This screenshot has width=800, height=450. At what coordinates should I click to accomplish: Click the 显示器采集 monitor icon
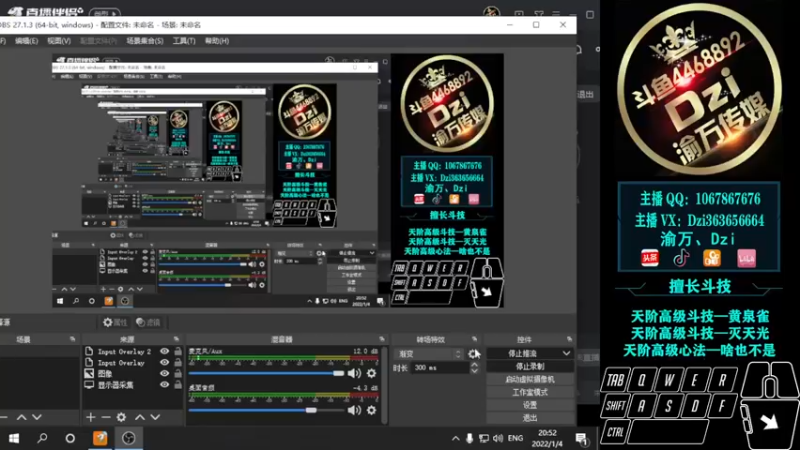pos(89,385)
